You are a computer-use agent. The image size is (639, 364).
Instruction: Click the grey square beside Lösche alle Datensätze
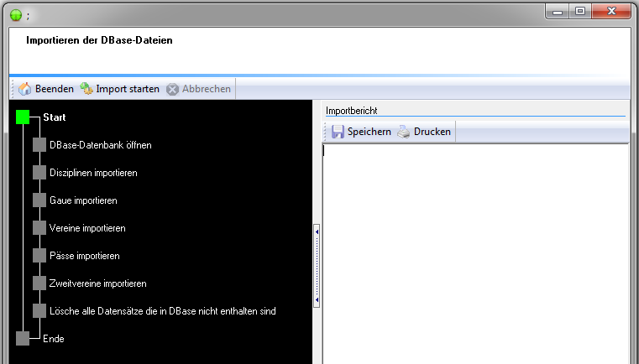39,311
